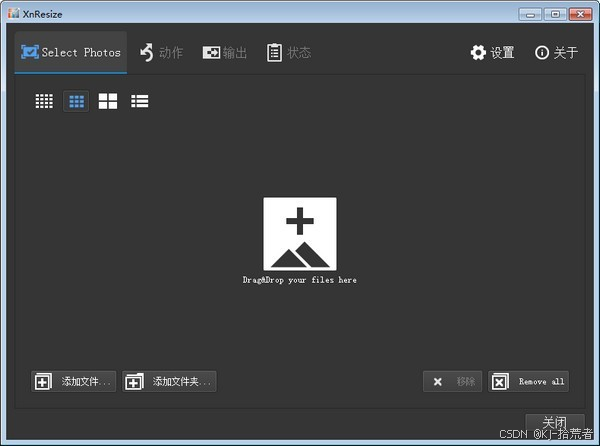Close the XnResize window via title bar
This screenshot has height=446, width=600.
tap(580, 15)
